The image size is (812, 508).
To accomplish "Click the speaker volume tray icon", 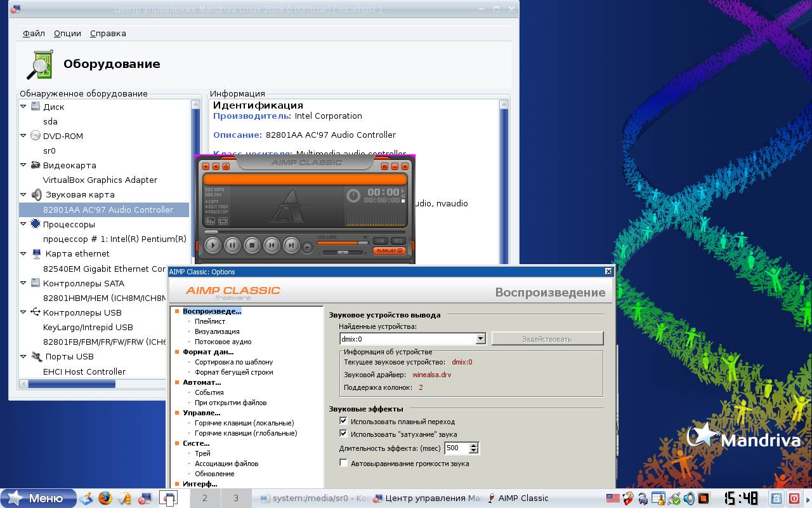I will [x=689, y=498].
